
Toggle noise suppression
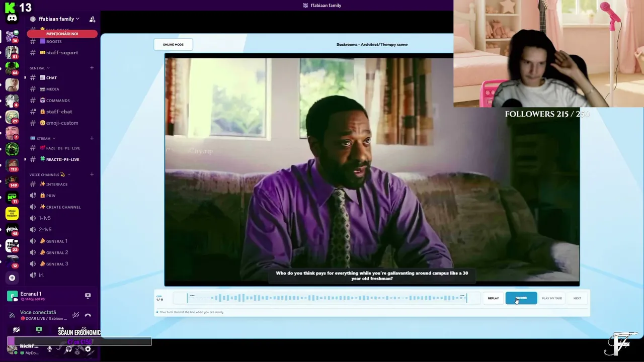(x=75, y=315)
